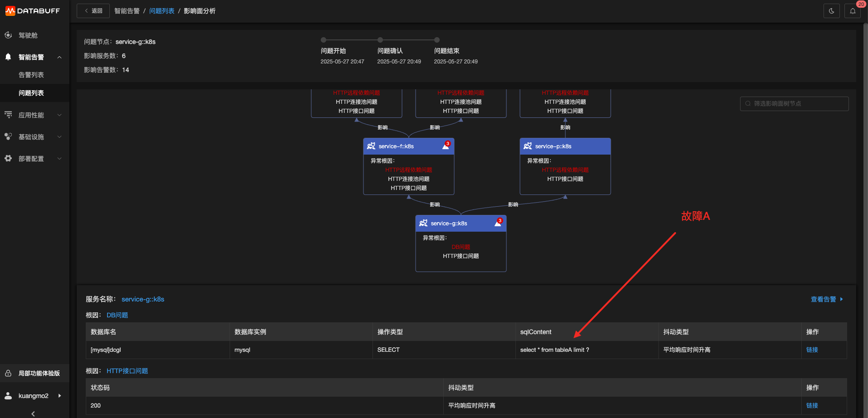Image resolution: width=868 pixels, height=418 pixels.
Task: Open the 驾驶舱 dashboard icon
Action: coord(8,35)
